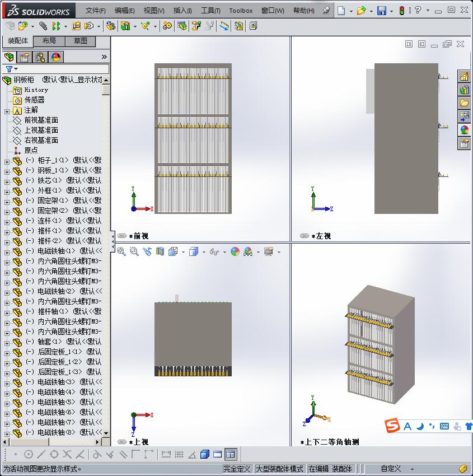Expand the 铁芯<1> component node
The height and width of the screenshot is (476, 473).
click(7, 182)
